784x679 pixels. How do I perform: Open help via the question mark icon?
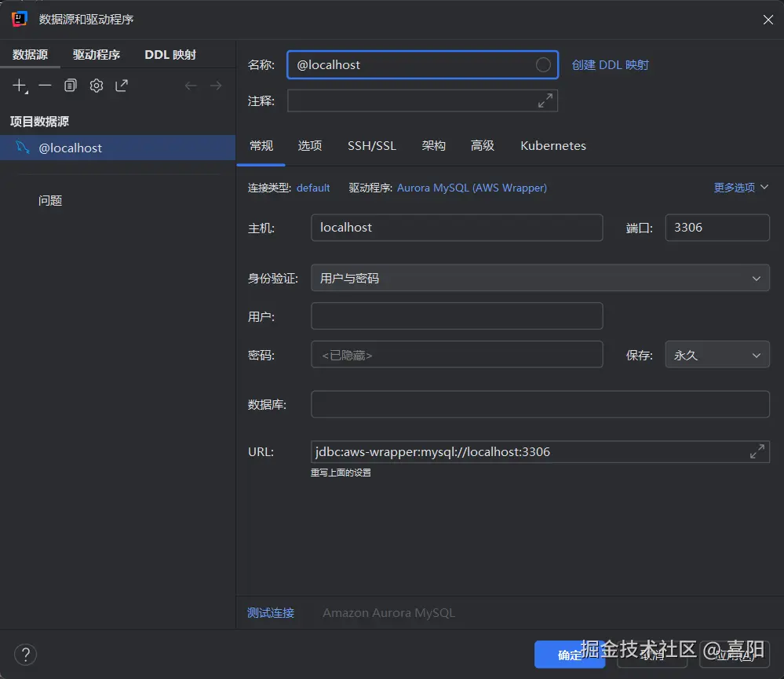pos(25,654)
